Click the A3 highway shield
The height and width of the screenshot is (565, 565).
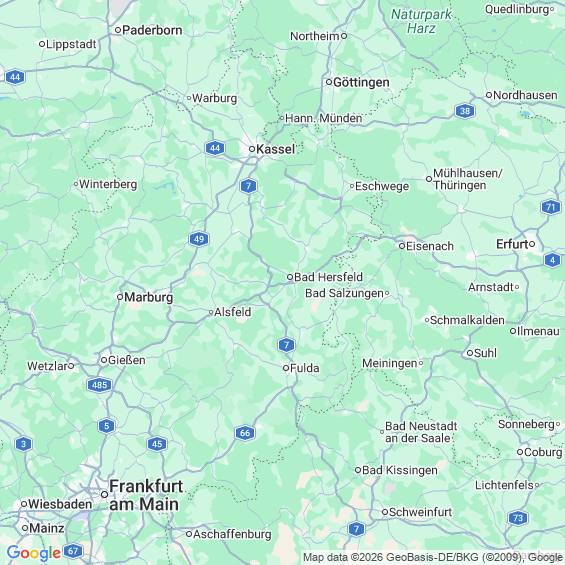point(23,444)
